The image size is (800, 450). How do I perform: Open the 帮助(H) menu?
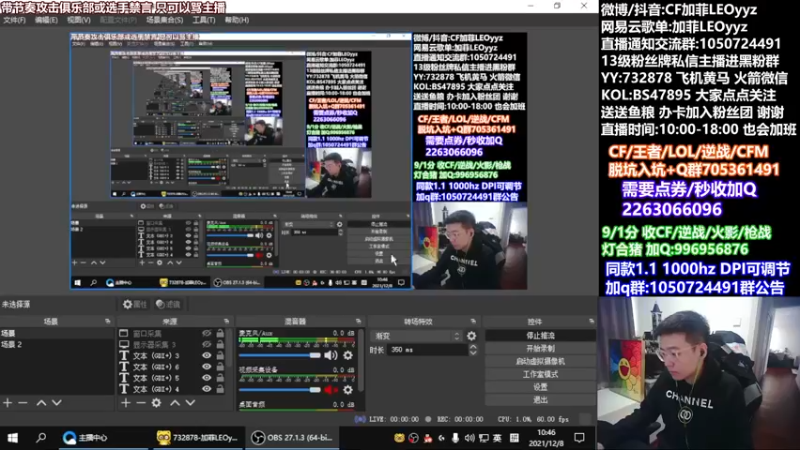(237, 20)
